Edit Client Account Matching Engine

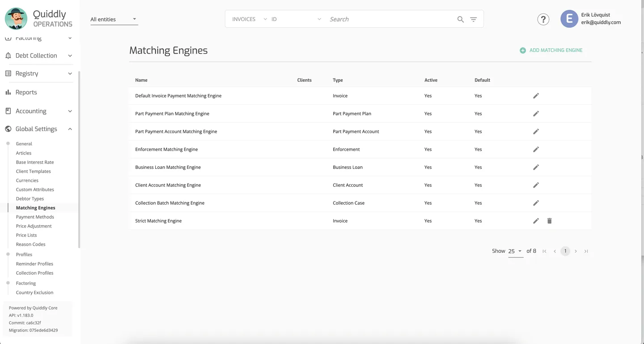[x=536, y=185]
